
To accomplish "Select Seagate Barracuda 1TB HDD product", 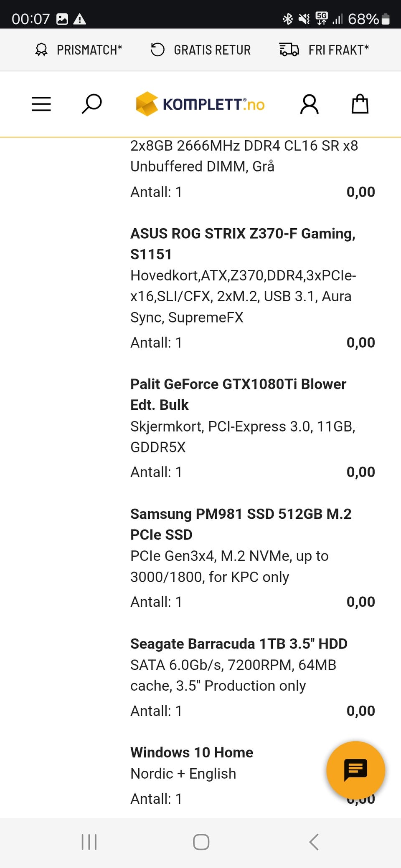I will [239, 643].
